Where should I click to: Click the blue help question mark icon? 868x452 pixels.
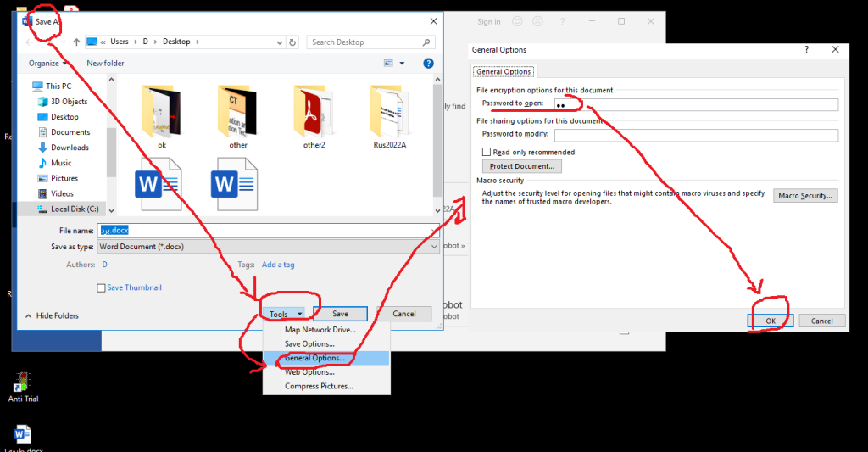429,63
